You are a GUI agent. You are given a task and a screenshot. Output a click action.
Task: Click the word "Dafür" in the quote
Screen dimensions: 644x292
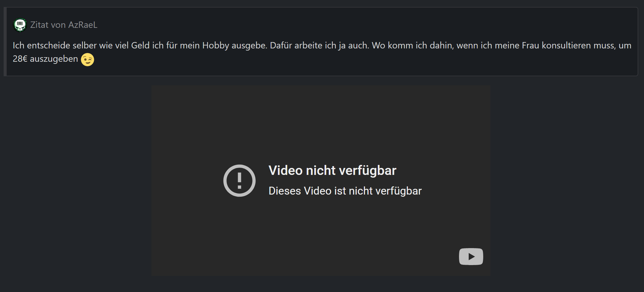(x=281, y=46)
